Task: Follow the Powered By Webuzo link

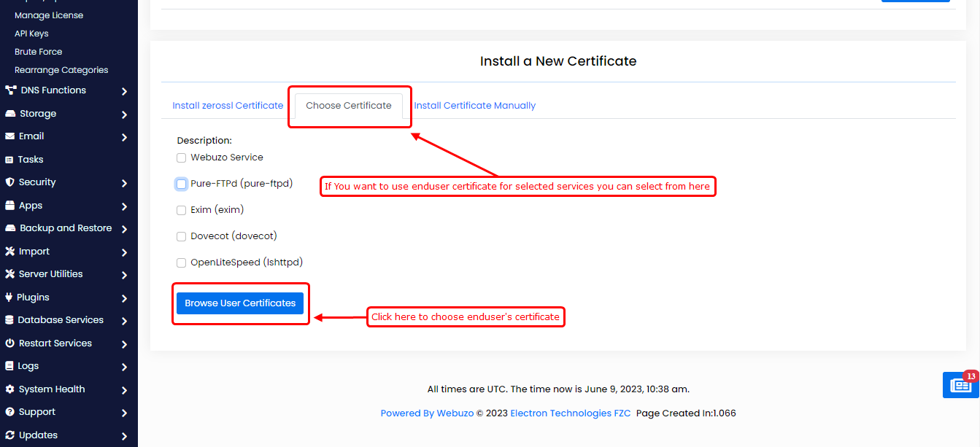Action: point(427,413)
